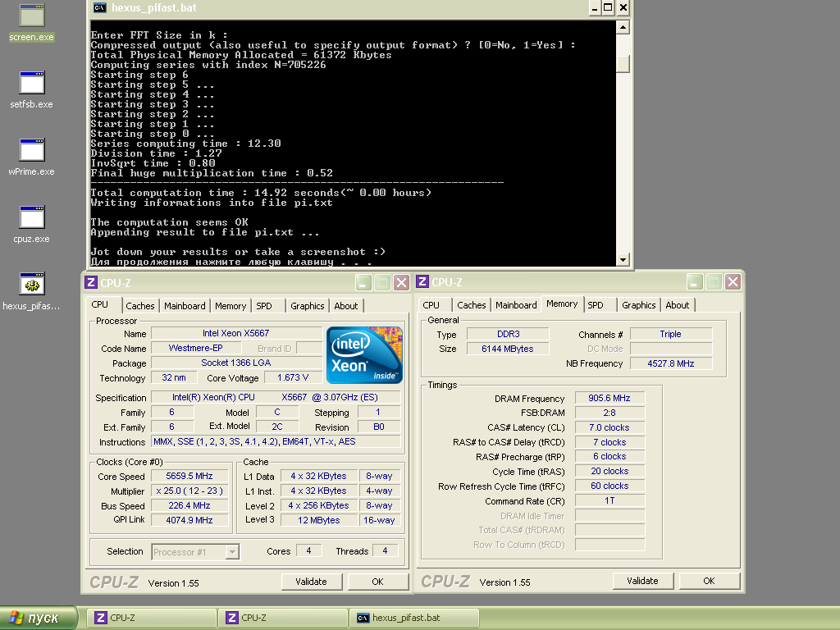Image resolution: width=840 pixels, height=630 pixels.
Task: Click left CPU-Z window Z logo icon
Action: coord(91,282)
